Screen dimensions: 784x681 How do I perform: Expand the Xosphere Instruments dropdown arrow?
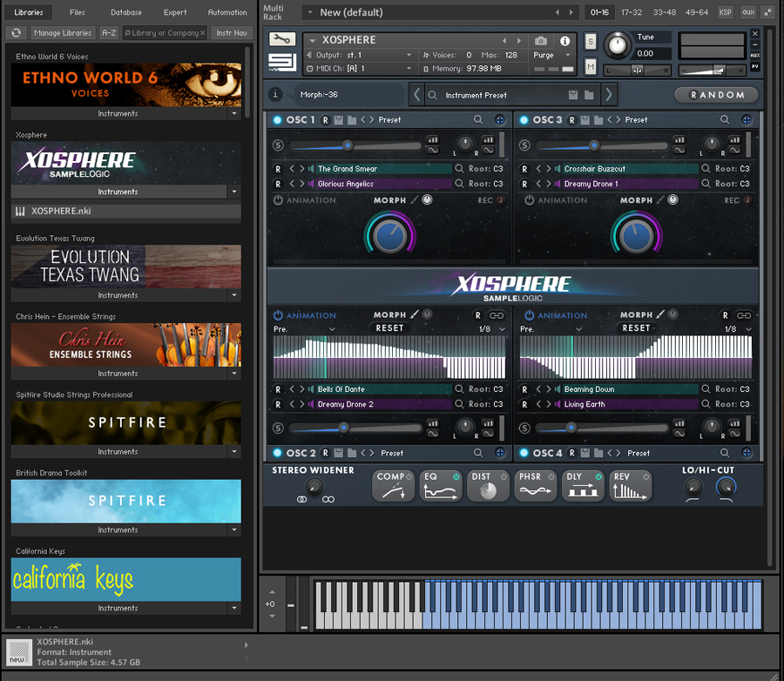pyautogui.click(x=234, y=192)
